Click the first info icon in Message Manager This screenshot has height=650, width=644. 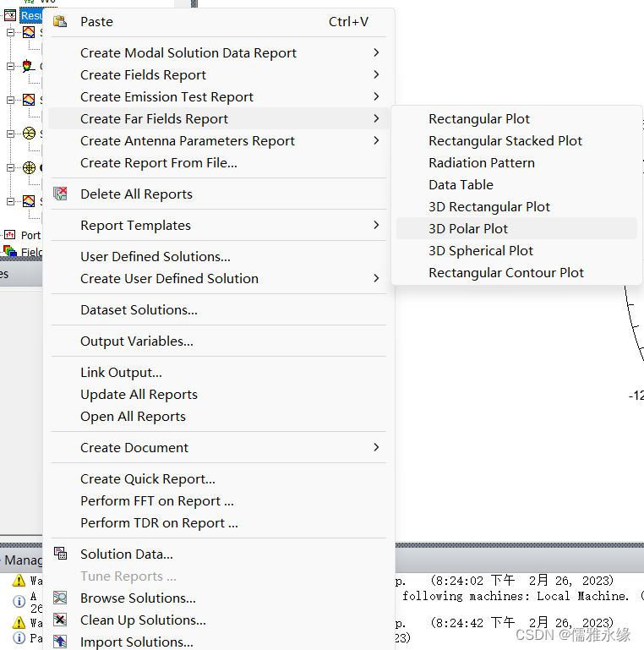19,601
